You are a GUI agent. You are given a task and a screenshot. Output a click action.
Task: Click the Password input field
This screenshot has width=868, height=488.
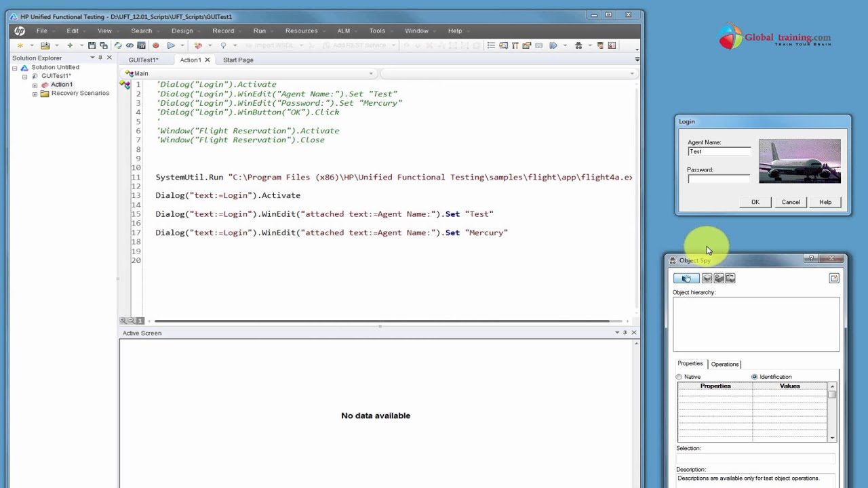click(719, 179)
